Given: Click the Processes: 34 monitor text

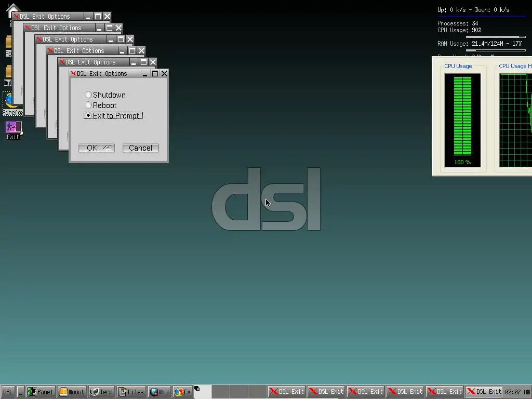Looking at the screenshot, I should 458,23.
